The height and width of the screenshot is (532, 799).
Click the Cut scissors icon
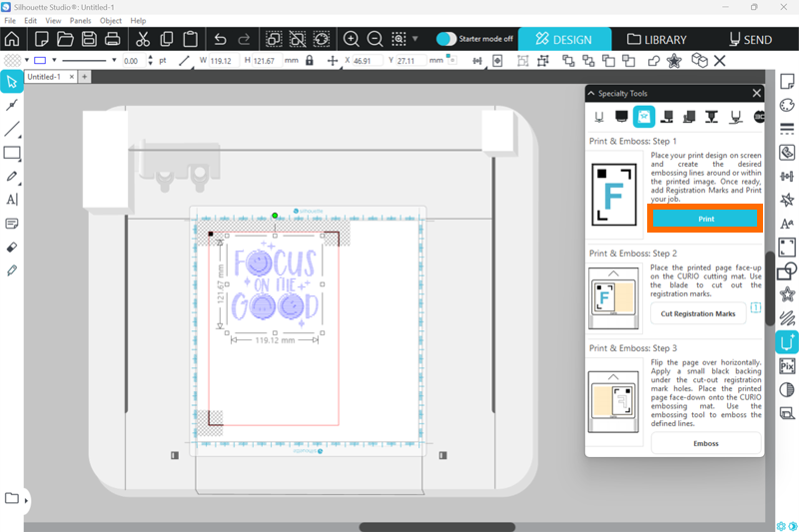[143, 40]
